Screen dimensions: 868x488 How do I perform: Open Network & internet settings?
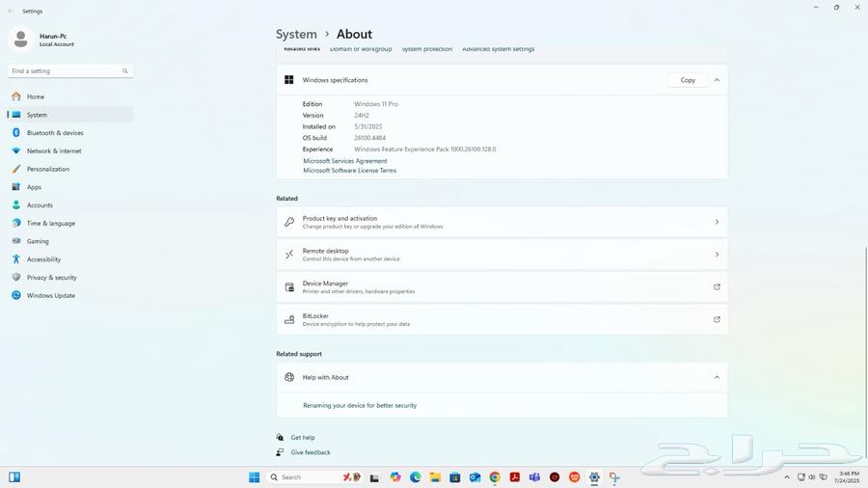70,150
